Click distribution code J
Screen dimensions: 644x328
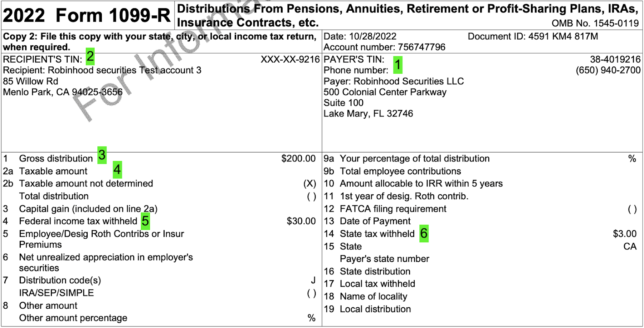point(313,280)
